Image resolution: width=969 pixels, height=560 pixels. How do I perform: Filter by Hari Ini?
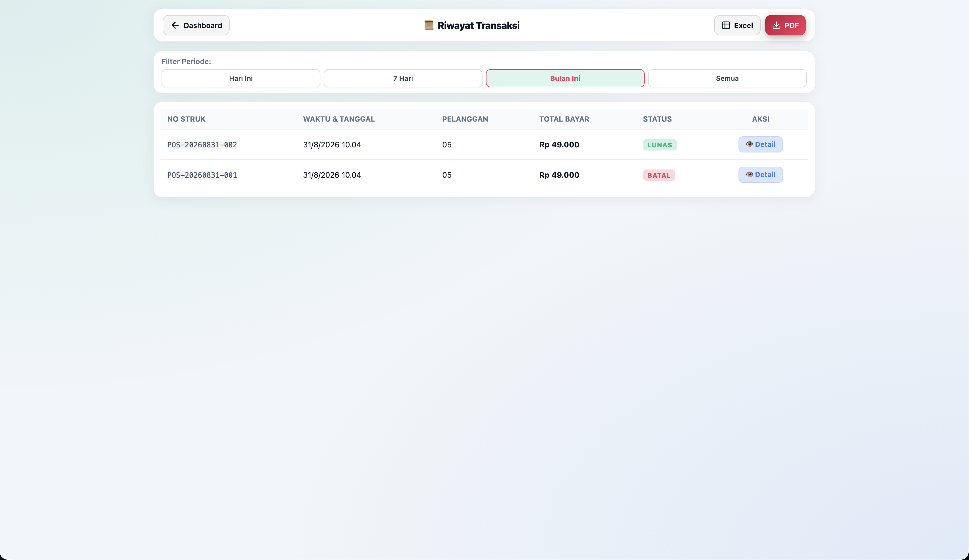tap(241, 79)
